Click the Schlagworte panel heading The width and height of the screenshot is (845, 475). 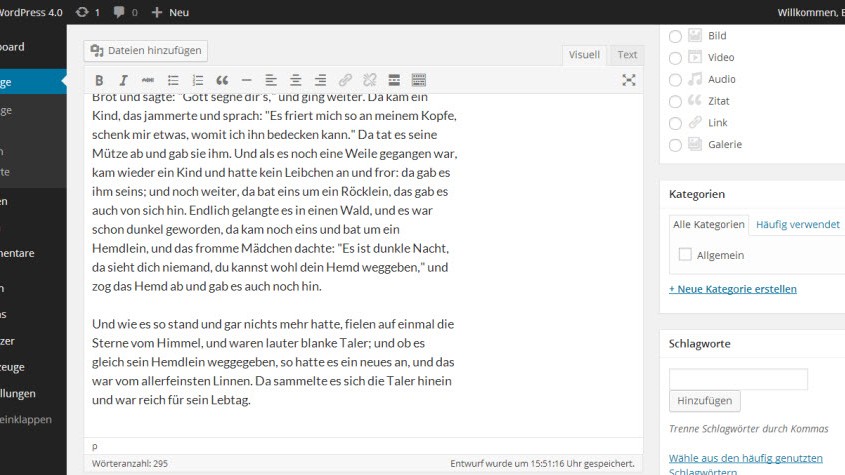(x=699, y=343)
